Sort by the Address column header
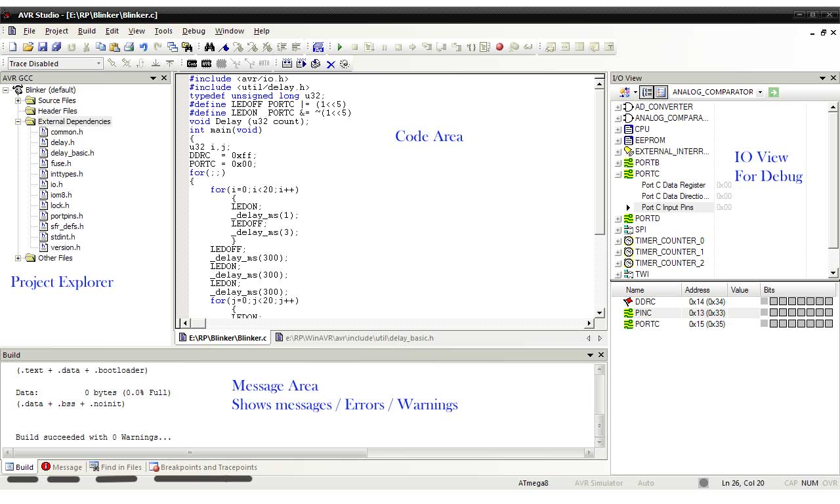The width and height of the screenshot is (840, 504). coord(705,290)
